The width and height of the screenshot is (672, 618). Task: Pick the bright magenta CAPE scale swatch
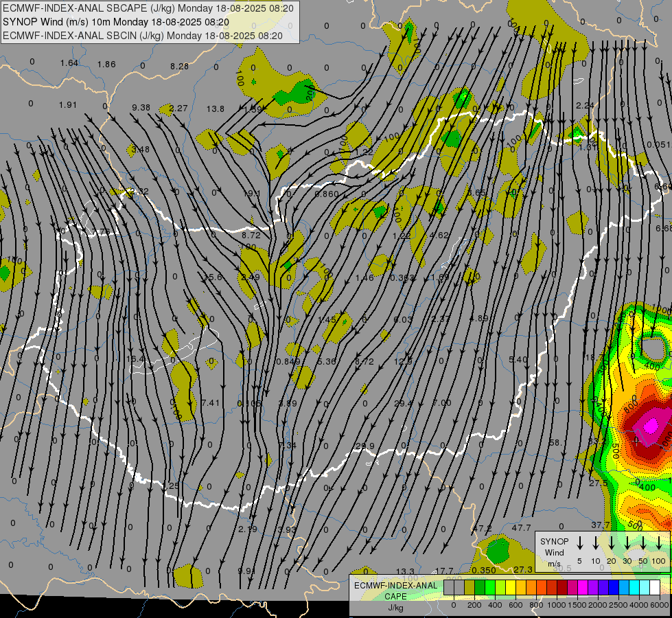pos(583,587)
